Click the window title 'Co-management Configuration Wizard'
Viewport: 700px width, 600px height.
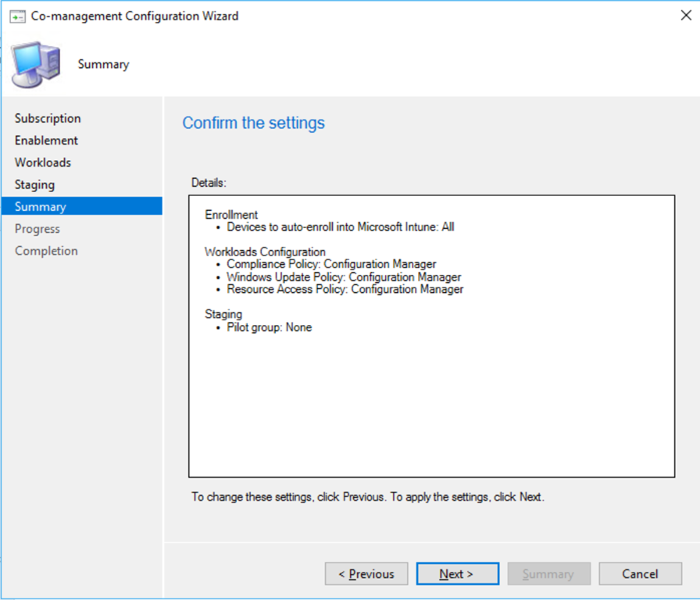[135, 16]
